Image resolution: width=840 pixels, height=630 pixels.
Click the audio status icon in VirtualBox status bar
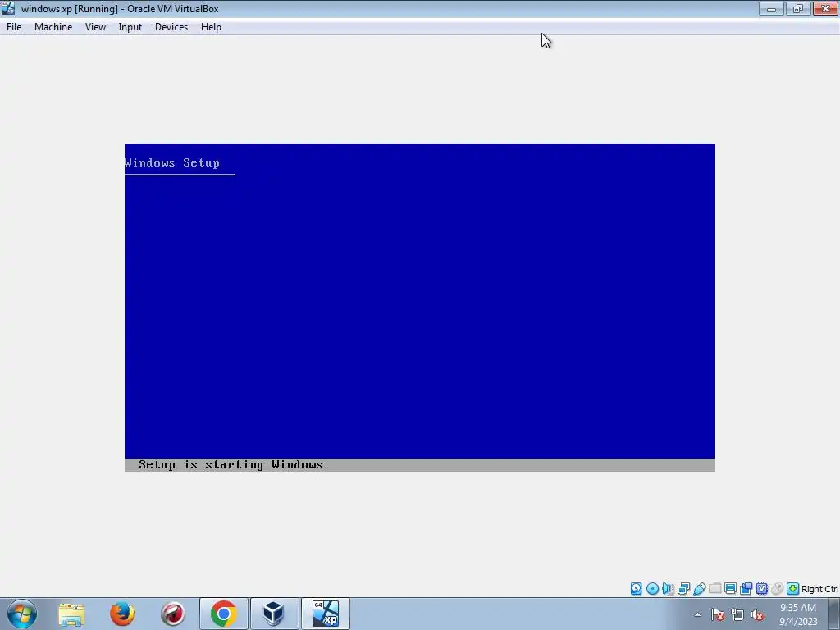[x=668, y=589]
